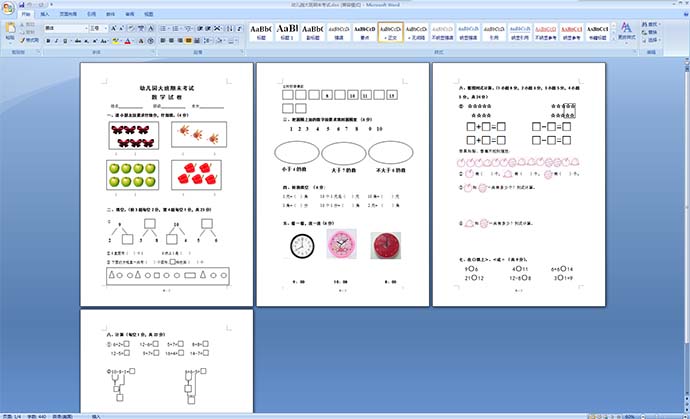Open the References ribbon tab

(x=92, y=14)
